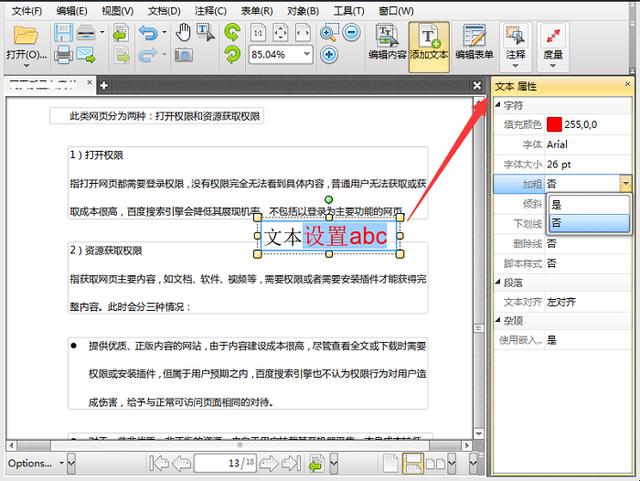Select single page layout icon
This screenshot has width=640, height=481.
point(391,463)
